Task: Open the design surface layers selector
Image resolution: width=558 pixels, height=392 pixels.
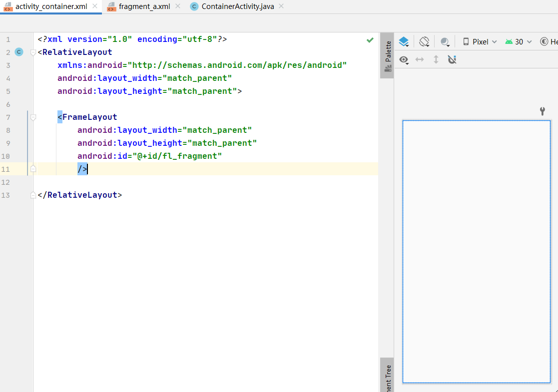Action: 404,41
